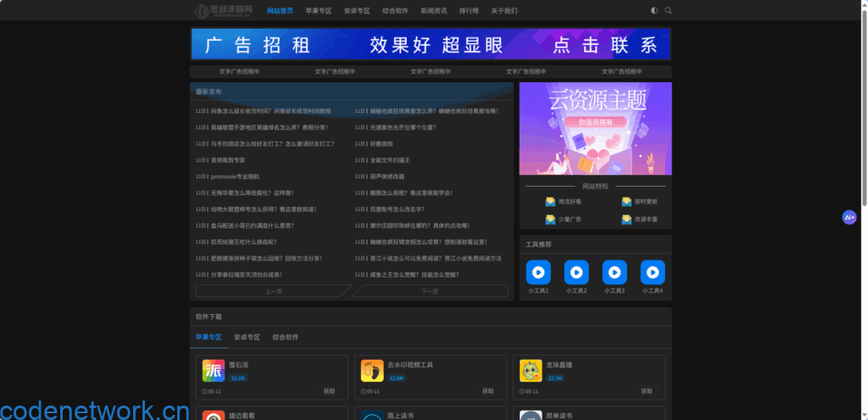Screen dimensions: 868x420
Task: Click the floating AI+ assistant icon
Action: 849,217
